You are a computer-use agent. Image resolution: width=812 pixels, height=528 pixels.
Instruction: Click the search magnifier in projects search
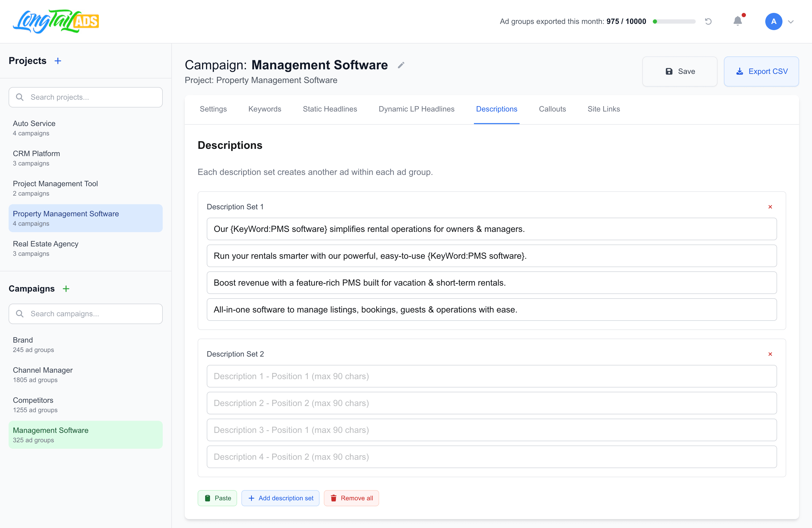pyautogui.click(x=20, y=97)
